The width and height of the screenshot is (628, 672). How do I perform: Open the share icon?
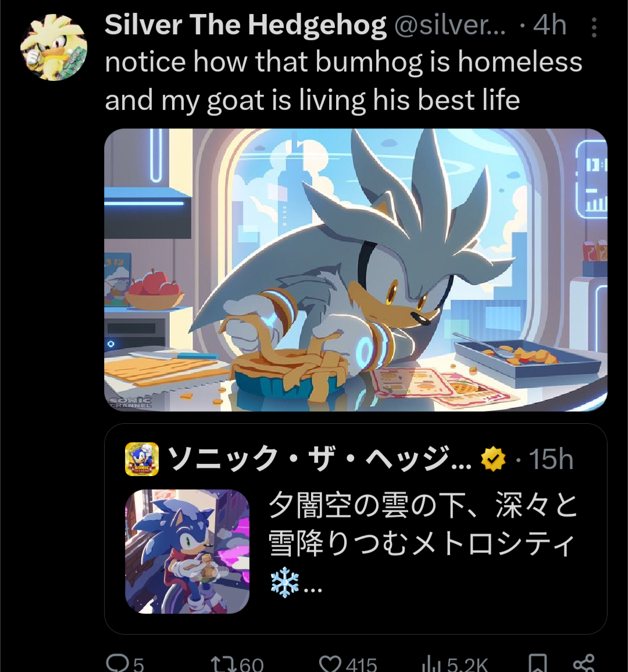point(584,663)
